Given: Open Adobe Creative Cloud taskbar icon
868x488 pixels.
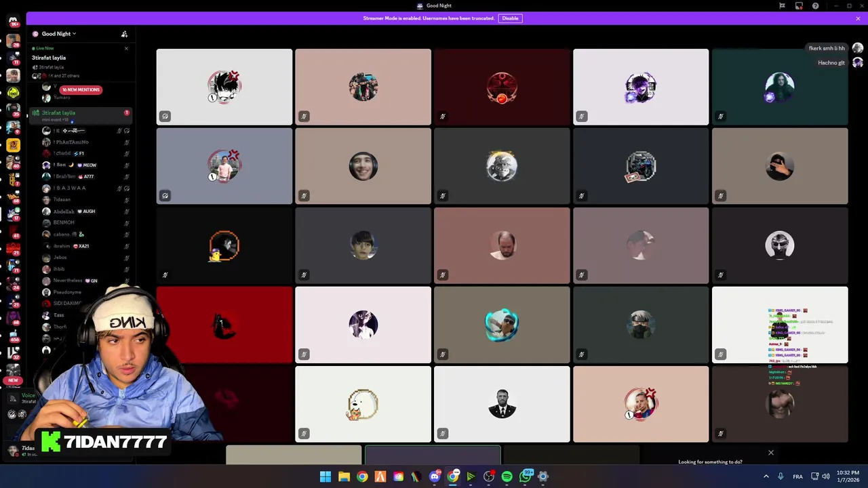Looking at the screenshot, I should pos(398,476).
